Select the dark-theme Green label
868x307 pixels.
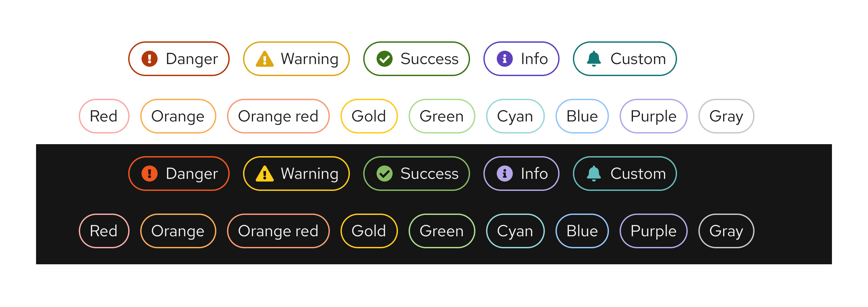[x=441, y=231]
